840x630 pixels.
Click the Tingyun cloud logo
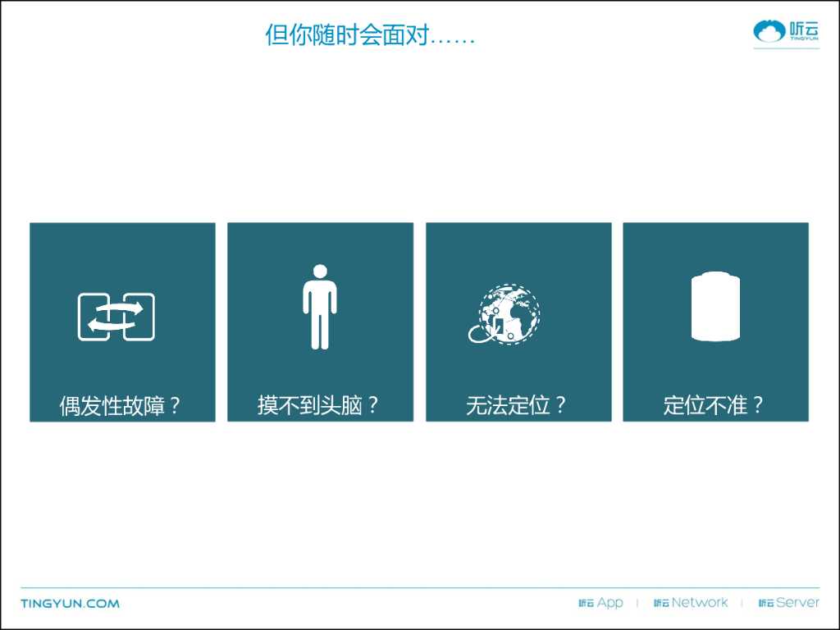coord(786,31)
